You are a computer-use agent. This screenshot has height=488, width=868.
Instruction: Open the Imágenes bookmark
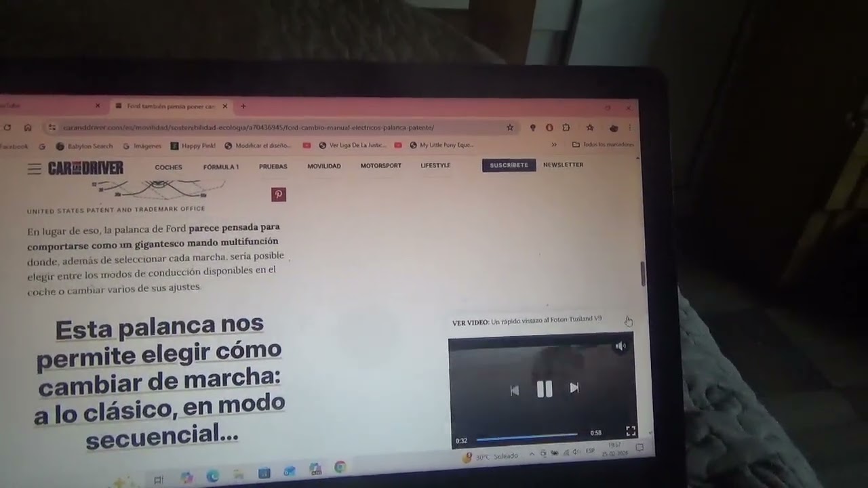click(142, 146)
